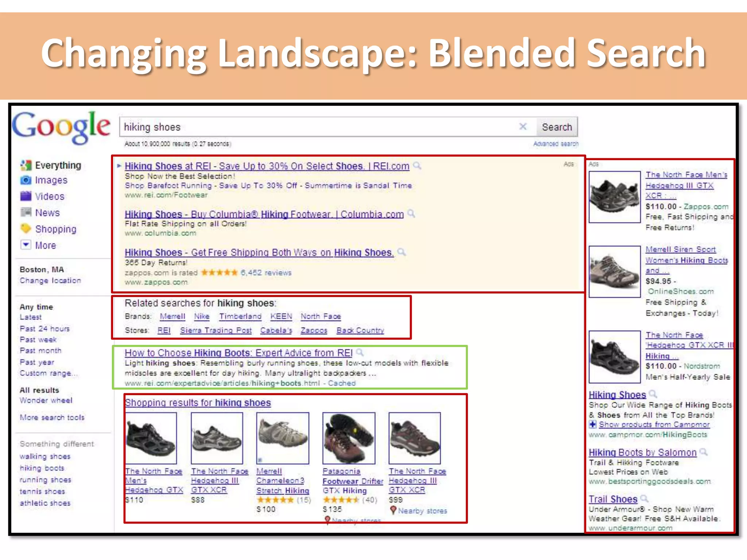This screenshot has width=747, height=560.
Task: Click Change location link
Action: pyautogui.click(x=50, y=280)
